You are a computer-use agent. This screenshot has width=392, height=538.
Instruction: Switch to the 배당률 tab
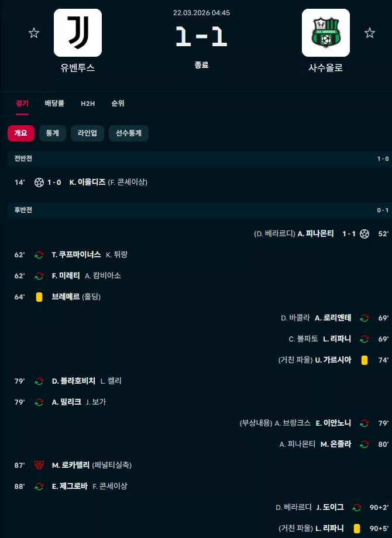(54, 104)
